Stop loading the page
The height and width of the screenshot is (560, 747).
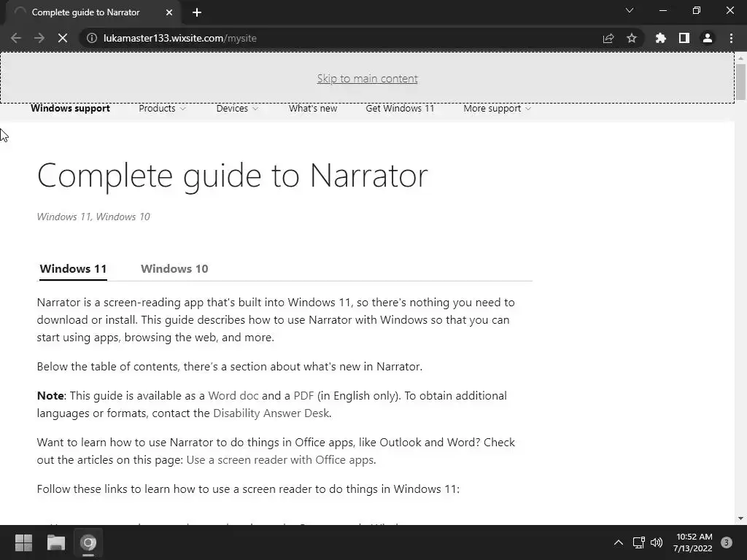pos(63,38)
